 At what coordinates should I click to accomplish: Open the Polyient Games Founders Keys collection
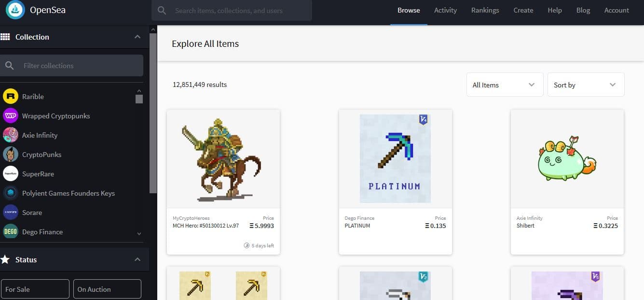68,193
